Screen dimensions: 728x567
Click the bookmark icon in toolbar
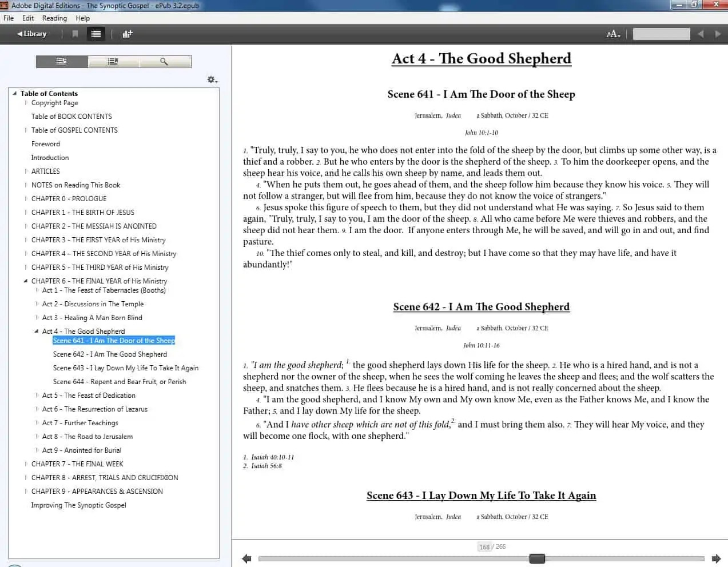[75, 34]
